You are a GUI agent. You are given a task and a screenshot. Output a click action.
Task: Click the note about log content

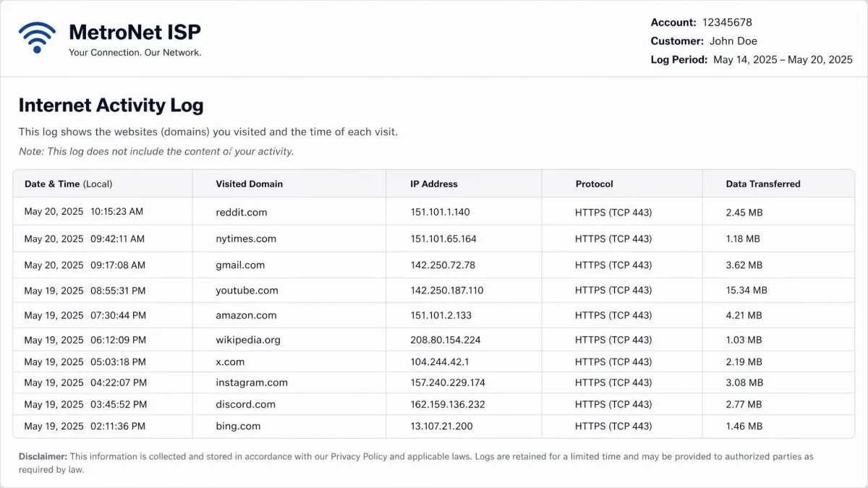pos(156,151)
